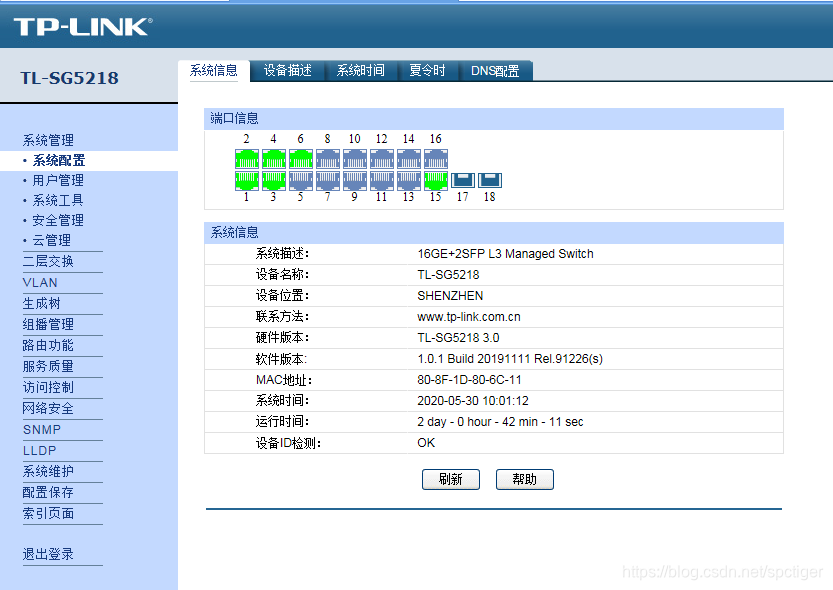Select port 14 icon in port panel

pos(409,159)
